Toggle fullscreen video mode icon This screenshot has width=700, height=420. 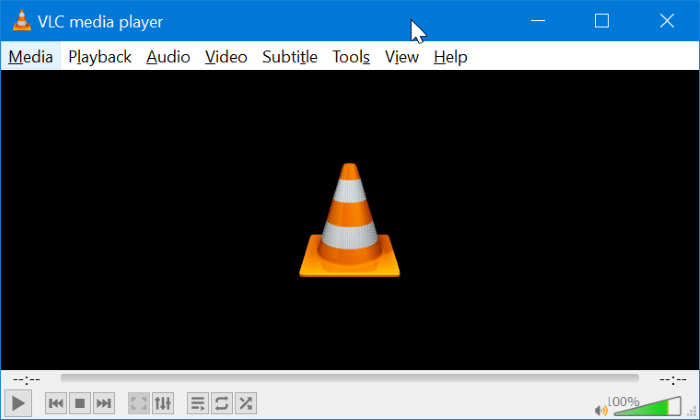[138, 403]
